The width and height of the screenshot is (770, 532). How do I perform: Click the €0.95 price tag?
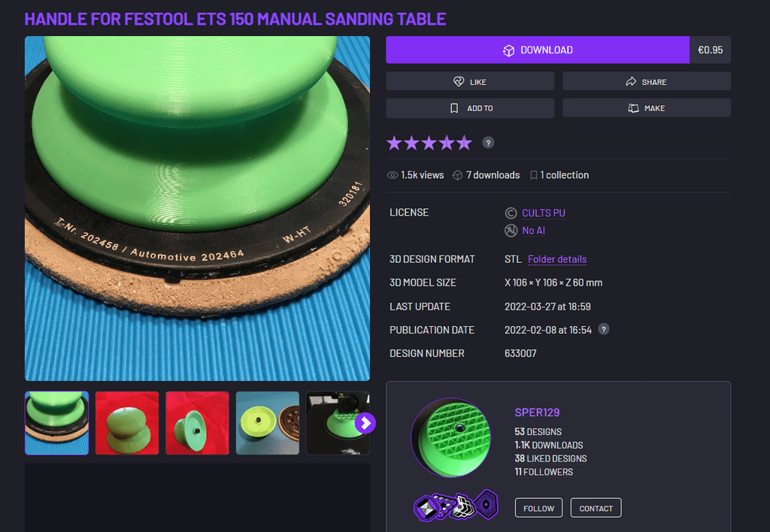pos(710,50)
